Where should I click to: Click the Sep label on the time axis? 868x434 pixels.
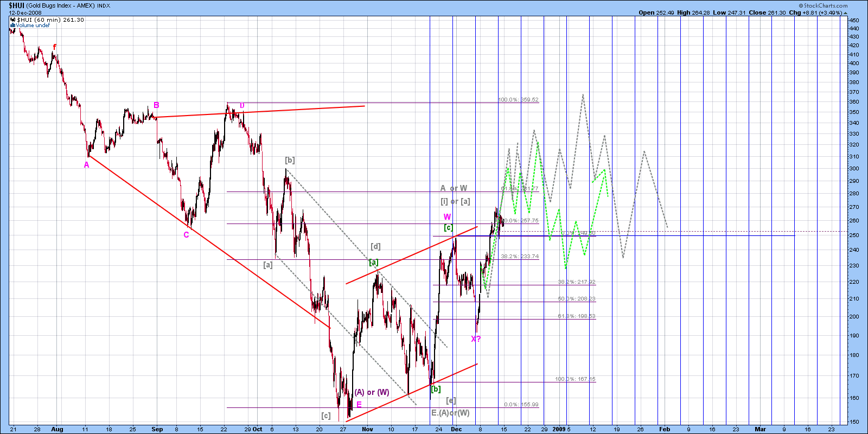click(x=157, y=429)
